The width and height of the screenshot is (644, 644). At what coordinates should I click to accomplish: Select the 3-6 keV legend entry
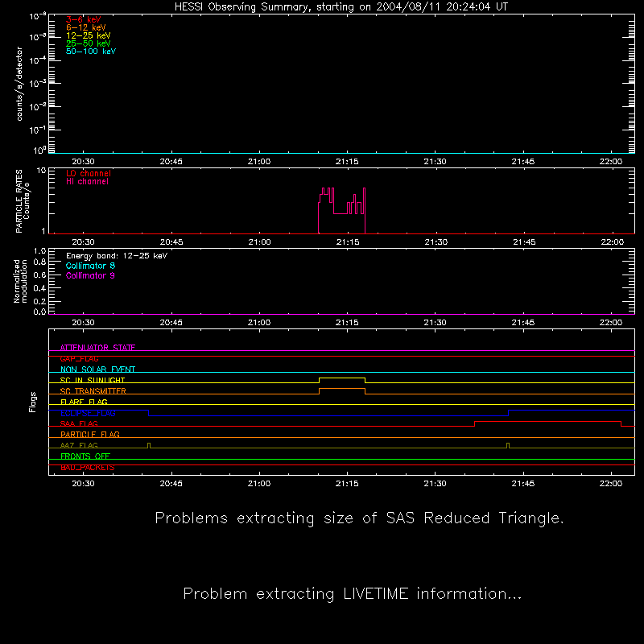click(84, 19)
